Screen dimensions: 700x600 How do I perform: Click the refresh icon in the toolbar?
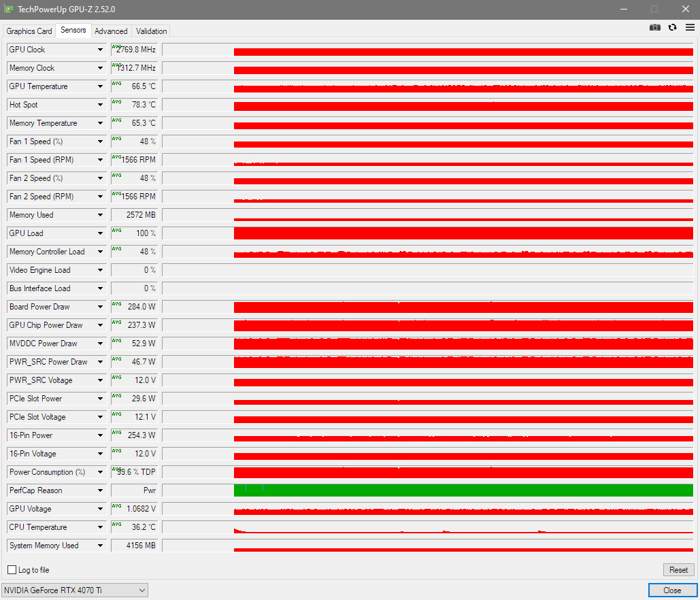(672, 28)
